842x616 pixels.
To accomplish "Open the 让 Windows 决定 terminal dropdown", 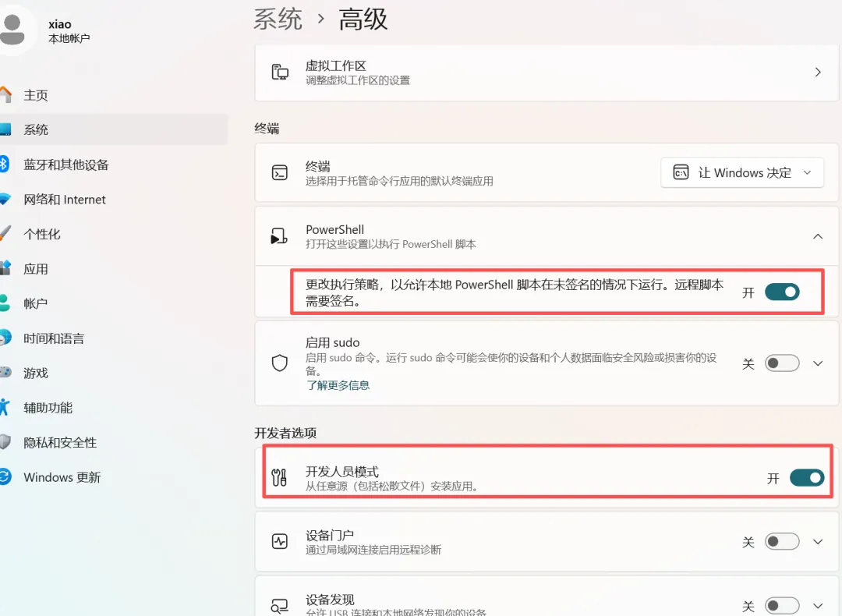I will pyautogui.click(x=742, y=172).
